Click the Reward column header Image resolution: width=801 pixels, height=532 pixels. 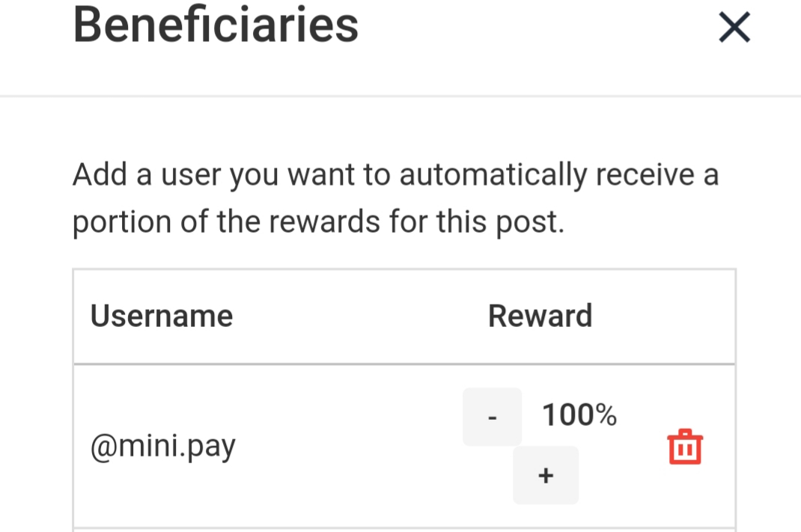[x=540, y=316]
